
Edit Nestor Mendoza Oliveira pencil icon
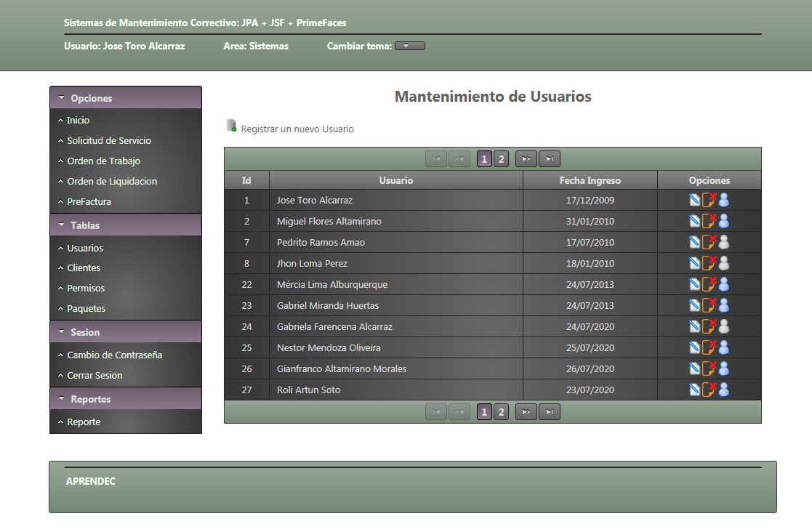point(694,348)
